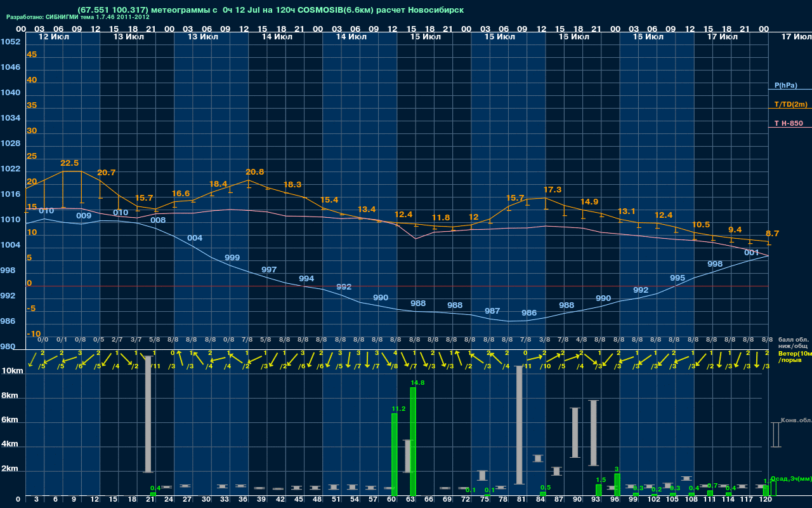Click the 1028 pressure axis label
This screenshot has width=812, height=508.
(10, 144)
